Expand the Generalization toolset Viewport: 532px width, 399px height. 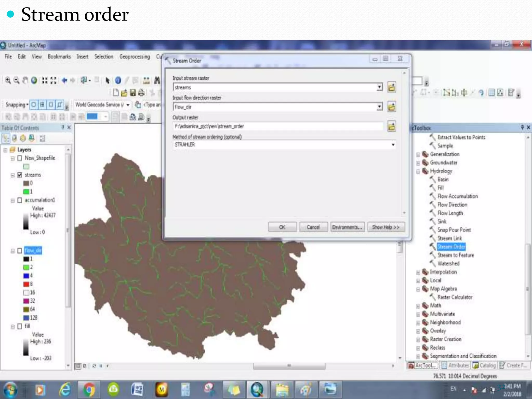click(x=418, y=155)
